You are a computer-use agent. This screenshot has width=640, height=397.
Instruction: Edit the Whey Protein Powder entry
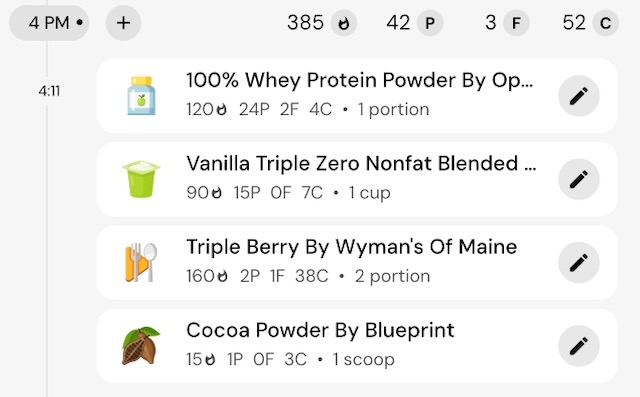pyautogui.click(x=579, y=96)
